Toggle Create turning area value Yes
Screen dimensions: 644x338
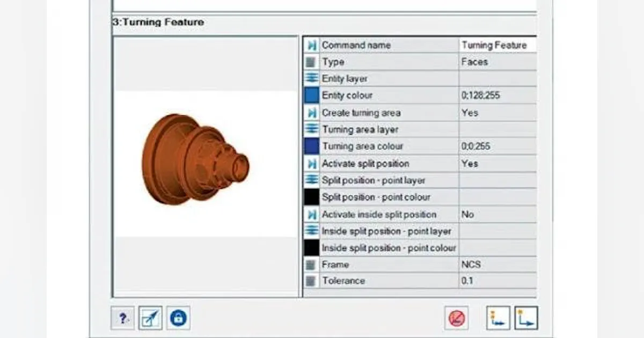(x=497, y=113)
